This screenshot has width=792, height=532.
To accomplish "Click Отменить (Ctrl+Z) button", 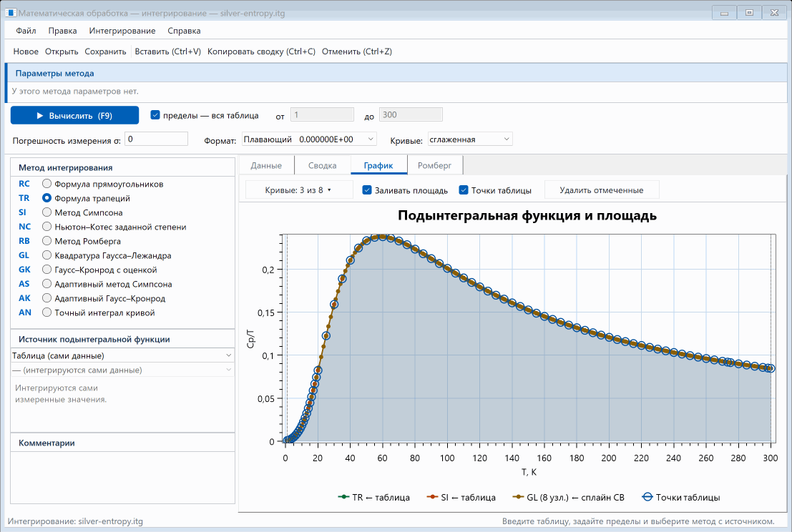I will click(x=356, y=51).
